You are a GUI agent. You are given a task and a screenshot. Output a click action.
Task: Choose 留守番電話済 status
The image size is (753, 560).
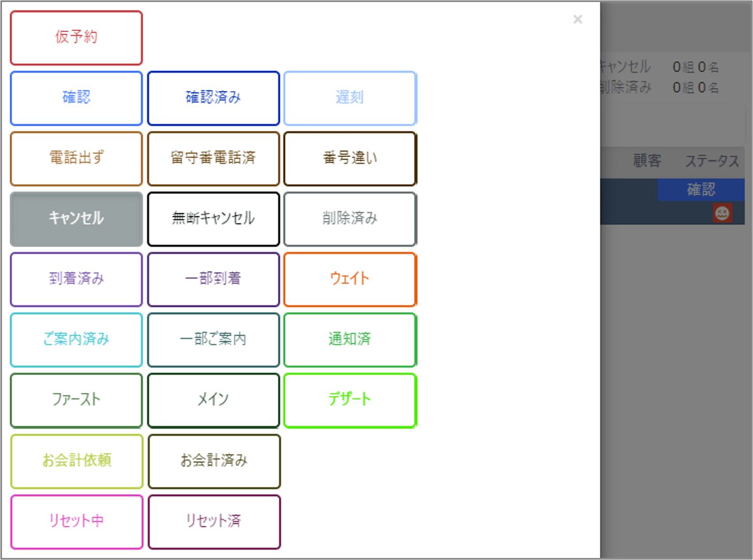[213, 158]
